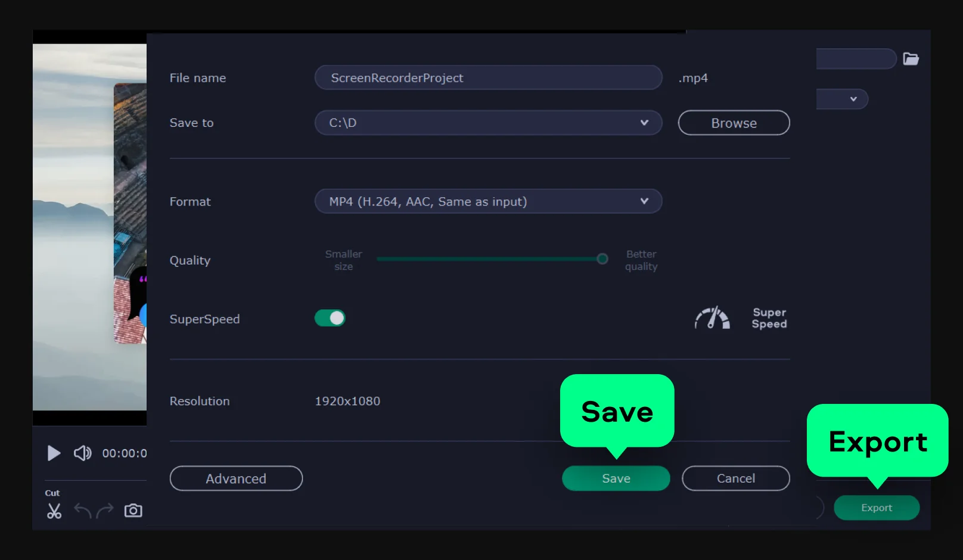Mute the preview volume speaker icon

[x=82, y=453]
